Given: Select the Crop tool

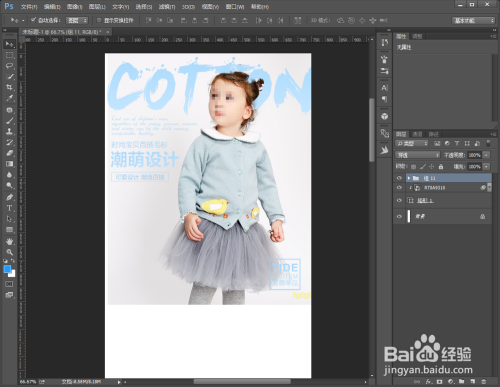Looking at the screenshot, I should click(x=9, y=87).
